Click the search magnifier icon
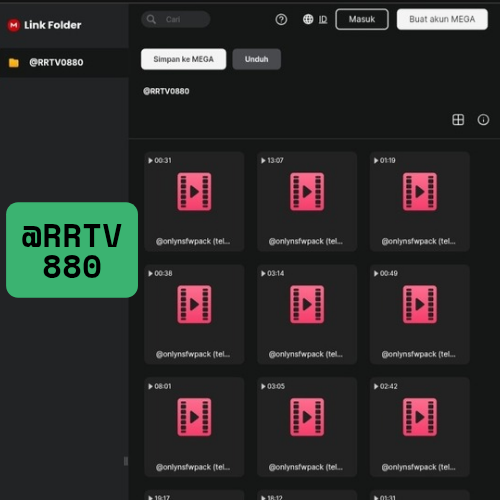500x500 pixels. (151, 19)
